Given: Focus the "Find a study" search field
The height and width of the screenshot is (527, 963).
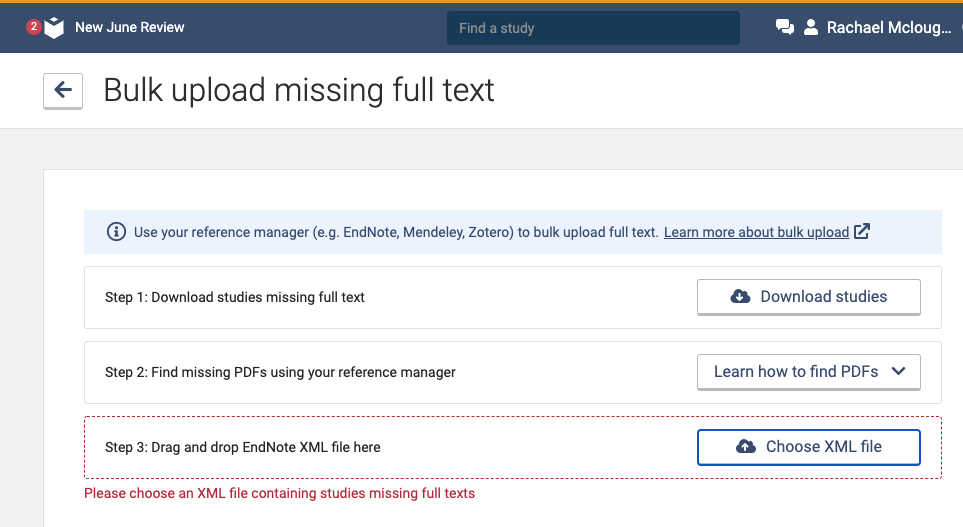Looking at the screenshot, I should tap(593, 28).
